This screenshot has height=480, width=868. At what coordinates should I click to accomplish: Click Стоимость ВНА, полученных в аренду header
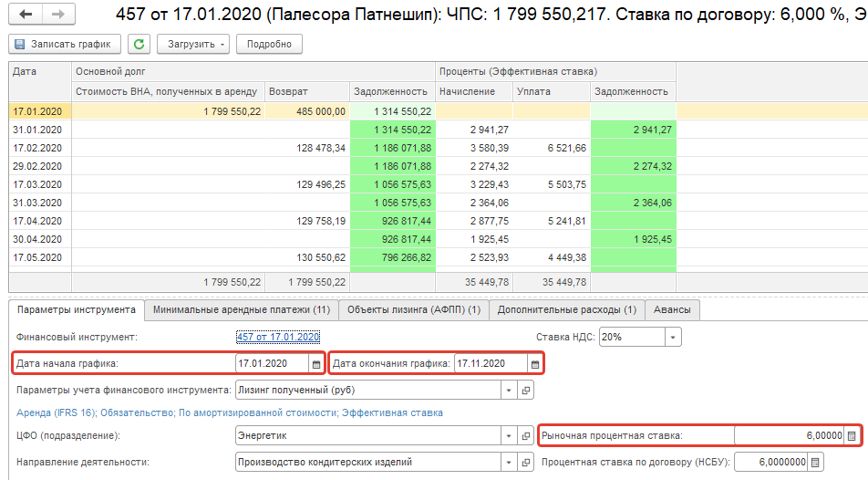click(x=169, y=91)
